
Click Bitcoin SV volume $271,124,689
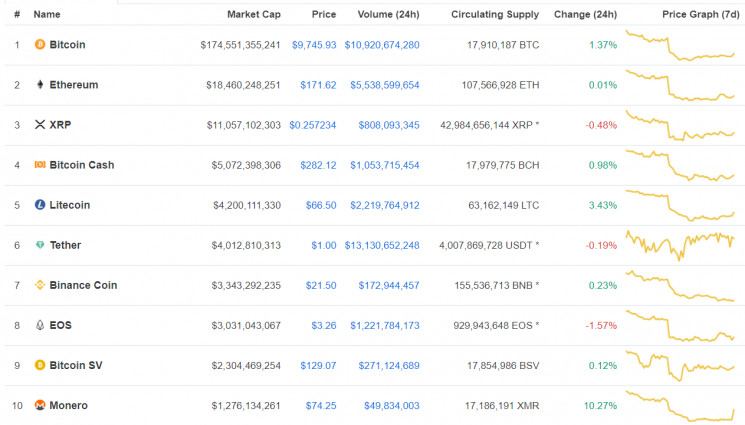(x=389, y=366)
